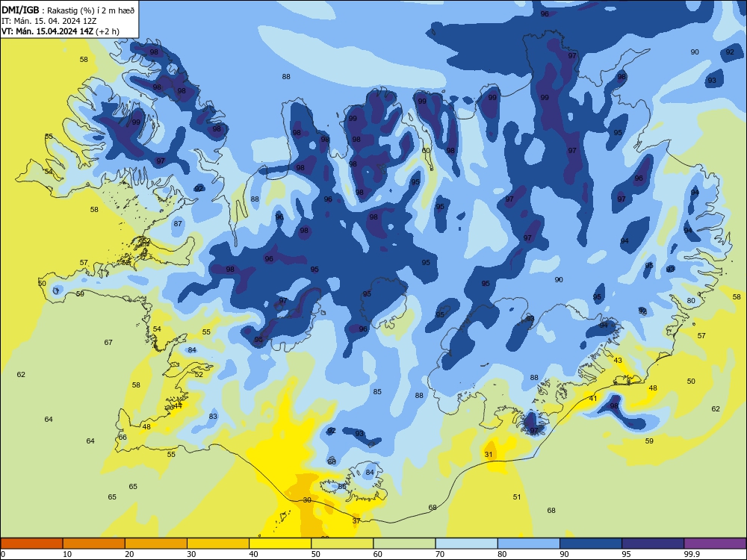Click the 70–80 pale blue legend swatch
Viewport: 747px width, 560px height.
click(466, 544)
